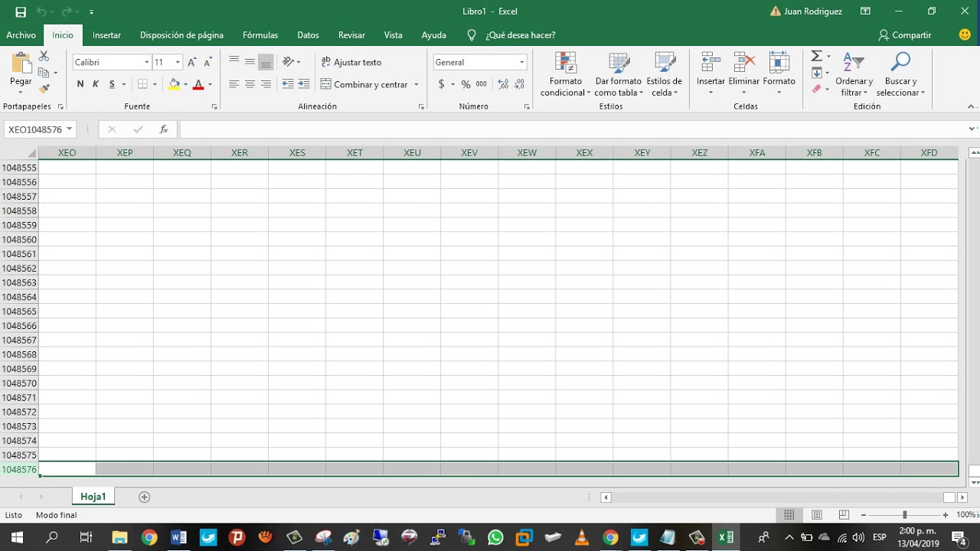
Task: Select the Hoja1 sheet tab
Action: [x=93, y=497]
